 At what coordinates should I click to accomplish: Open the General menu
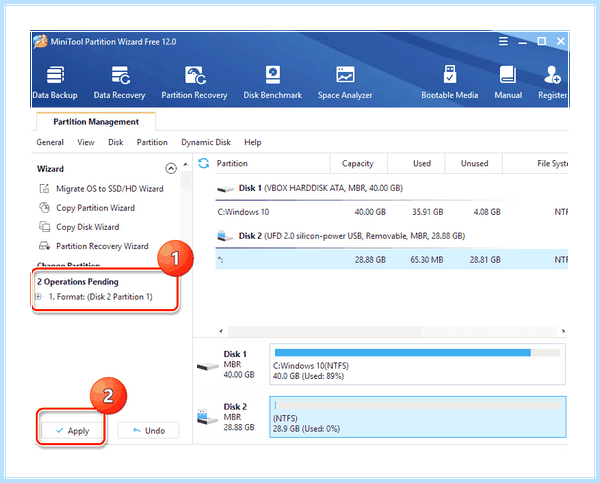point(50,142)
